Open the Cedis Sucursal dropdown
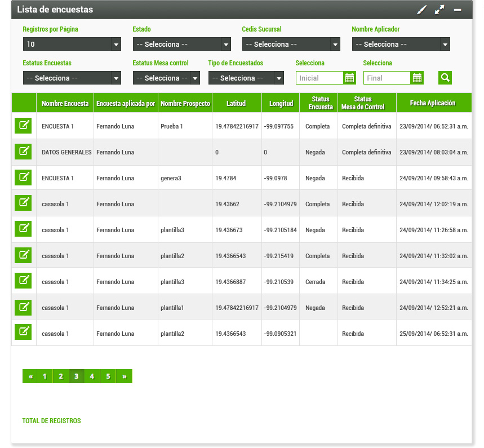The height and width of the screenshot is (448, 484). point(291,43)
